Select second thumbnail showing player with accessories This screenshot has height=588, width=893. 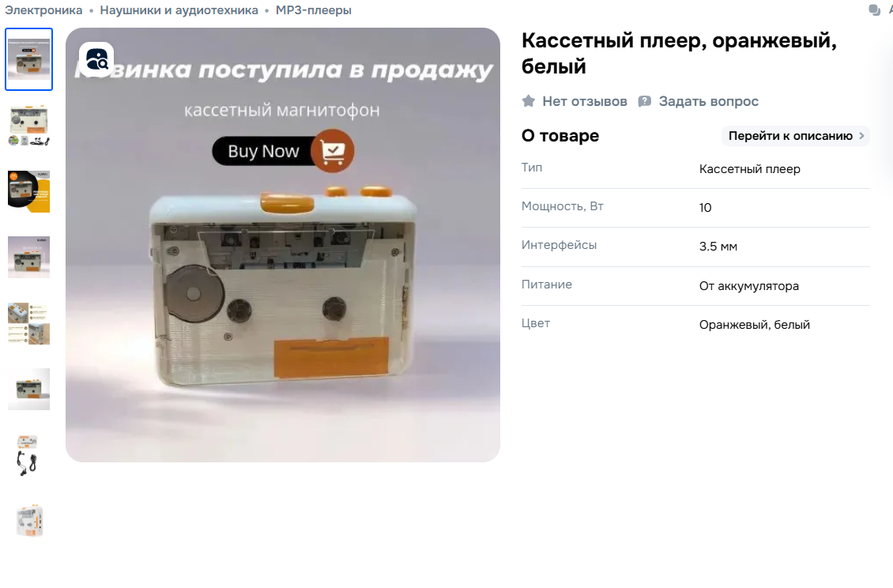[29, 126]
